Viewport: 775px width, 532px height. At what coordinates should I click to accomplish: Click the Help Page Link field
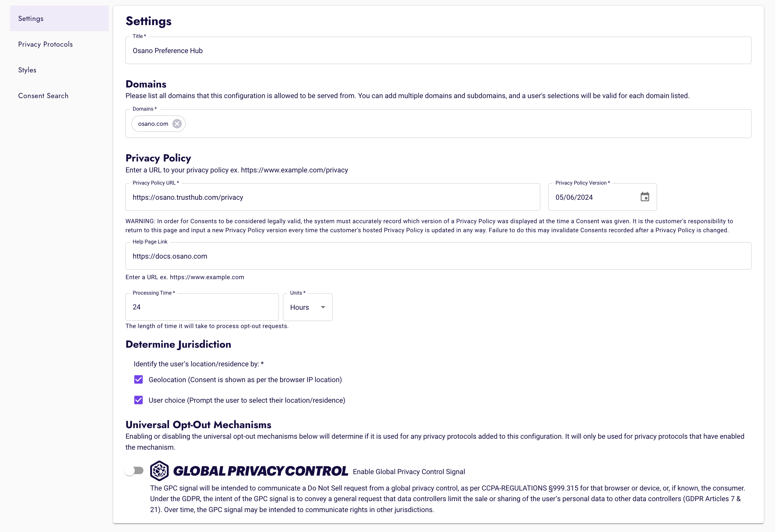click(x=438, y=256)
